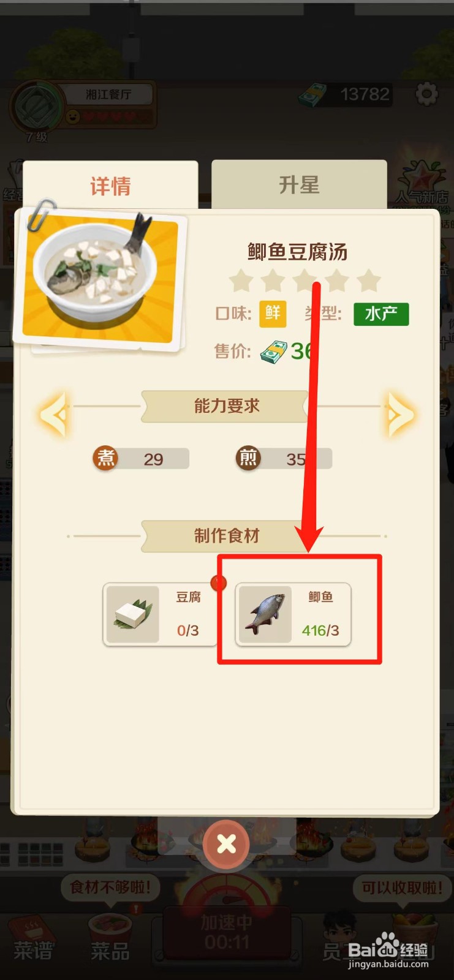Viewport: 454px width, 980px height.
Task: Go to next recipe with right arrow
Action: click(x=401, y=415)
